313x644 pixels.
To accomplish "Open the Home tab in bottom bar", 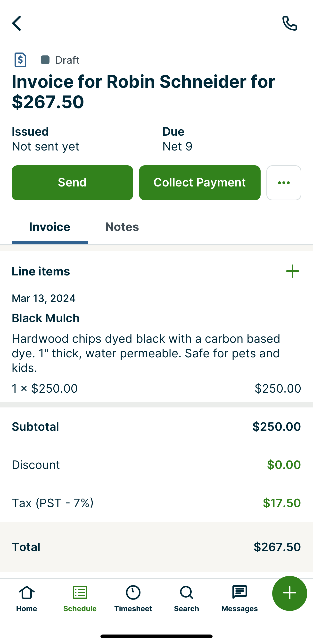I will tap(27, 599).
